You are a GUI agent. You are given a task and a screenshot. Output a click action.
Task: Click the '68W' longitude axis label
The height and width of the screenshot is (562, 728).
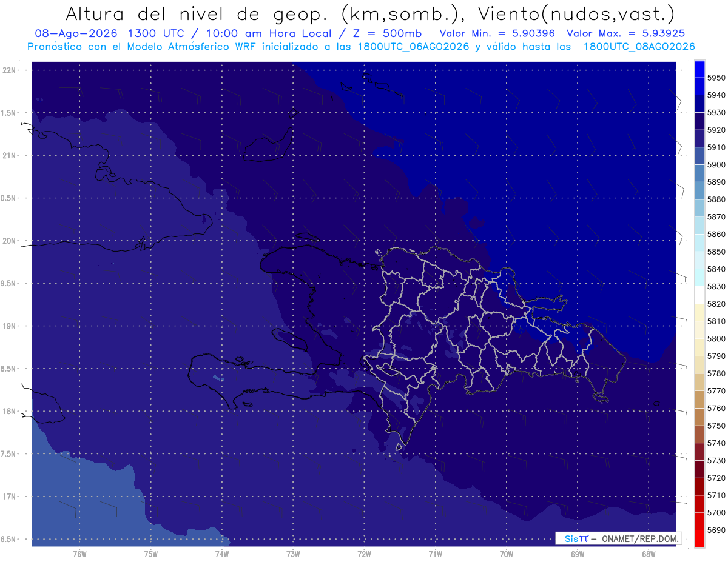click(649, 554)
